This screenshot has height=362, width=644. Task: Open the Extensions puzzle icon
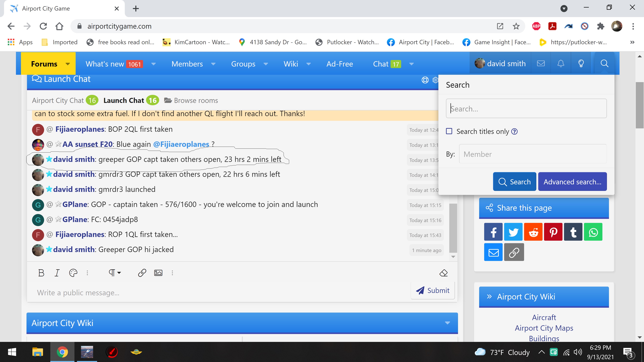click(601, 26)
